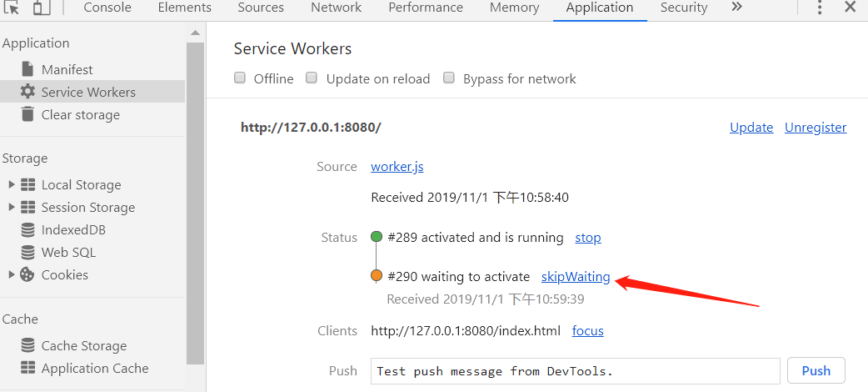Click the Clear storage trash icon

click(x=27, y=114)
